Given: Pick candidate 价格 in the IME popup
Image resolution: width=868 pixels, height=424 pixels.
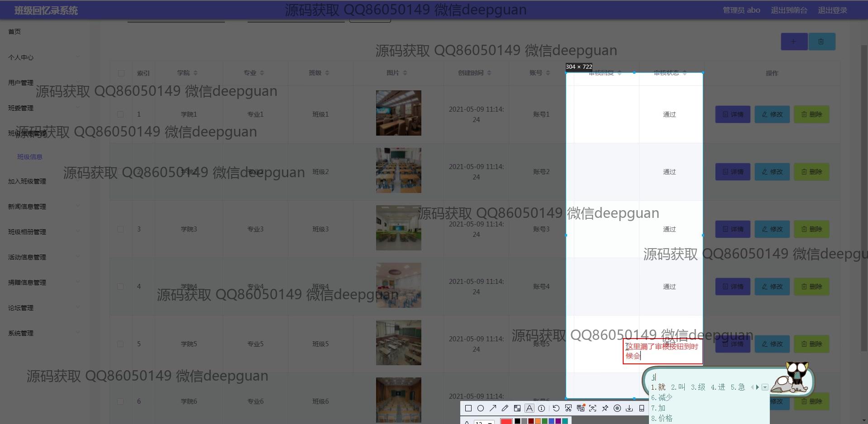Looking at the screenshot, I should (x=662, y=419).
